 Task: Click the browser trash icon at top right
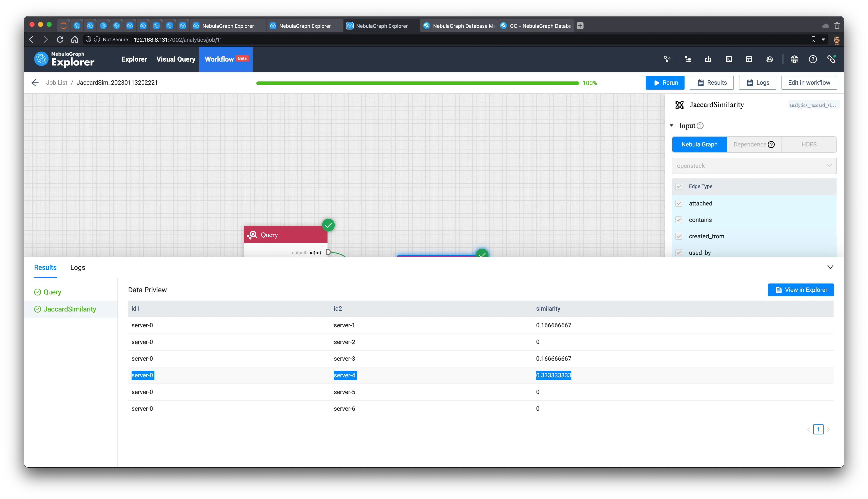837,26
